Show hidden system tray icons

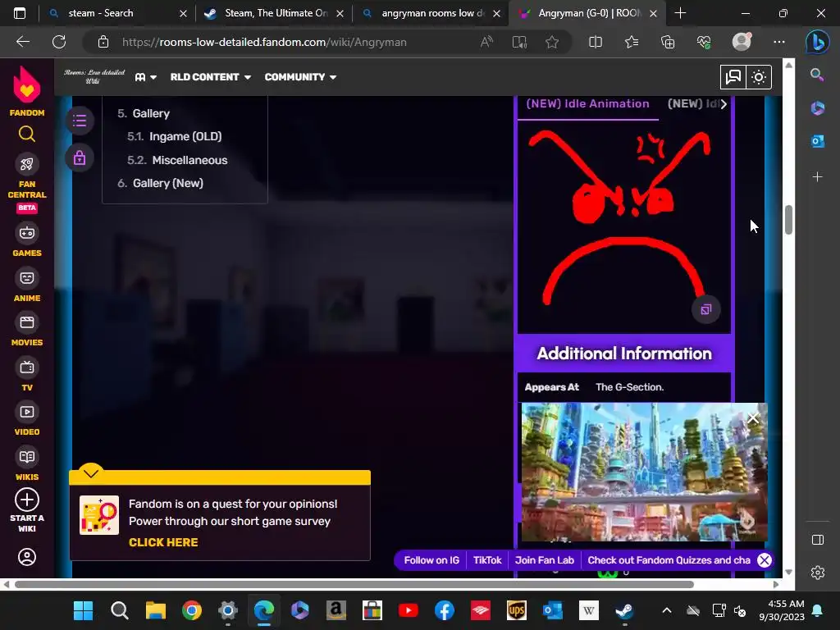(666, 610)
